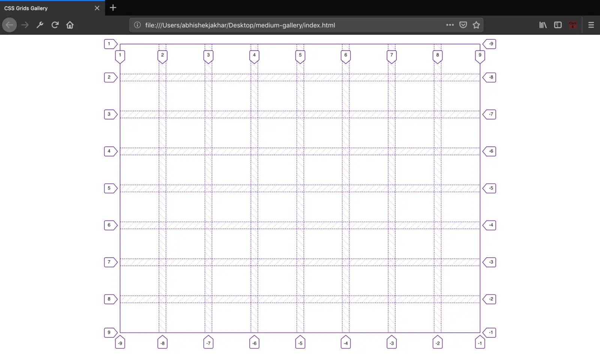Screen dimensions: 600x364
Task: Click top column line label 5
Action: pos(300,57)
